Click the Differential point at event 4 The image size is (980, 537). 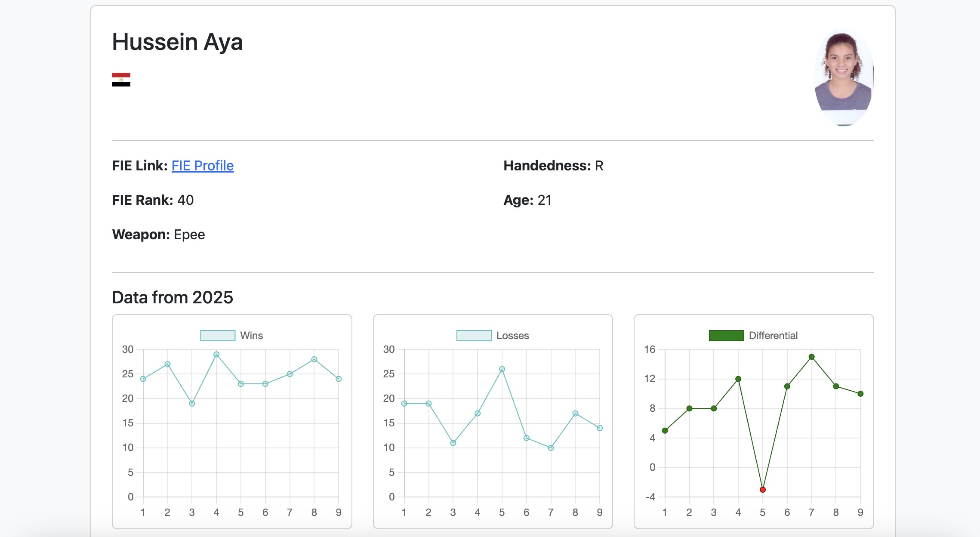[x=738, y=379]
